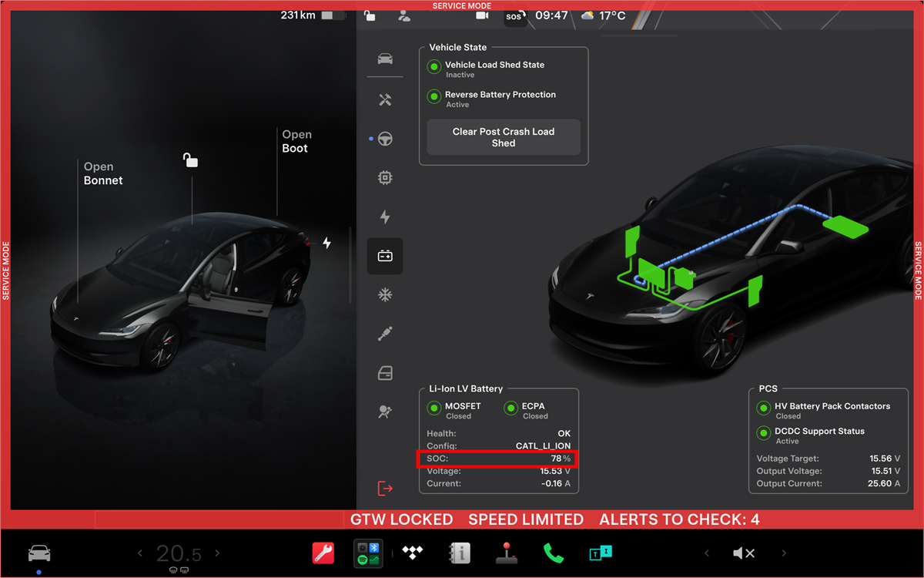Click the DCDC Support Status indicator
The image size is (924, 578).
tap(763, 433)
